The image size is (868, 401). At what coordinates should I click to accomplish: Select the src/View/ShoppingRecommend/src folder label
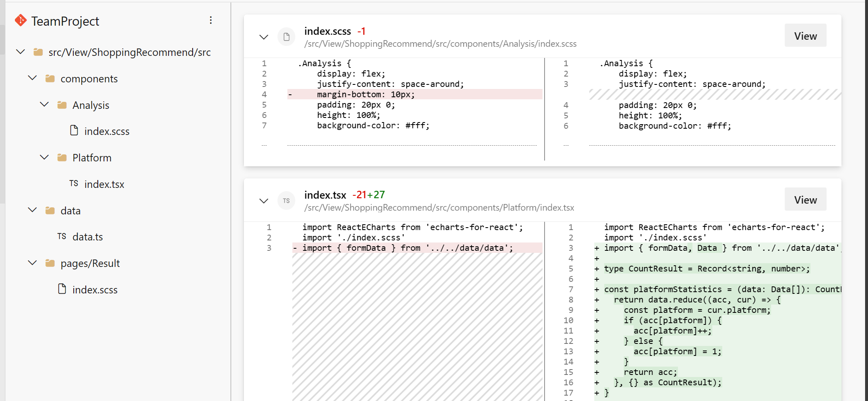pos(130,52)
